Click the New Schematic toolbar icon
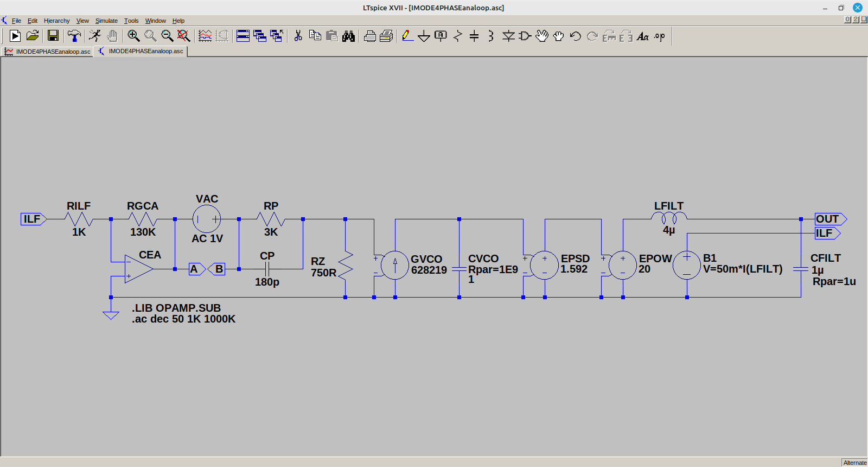 [15, 36]
